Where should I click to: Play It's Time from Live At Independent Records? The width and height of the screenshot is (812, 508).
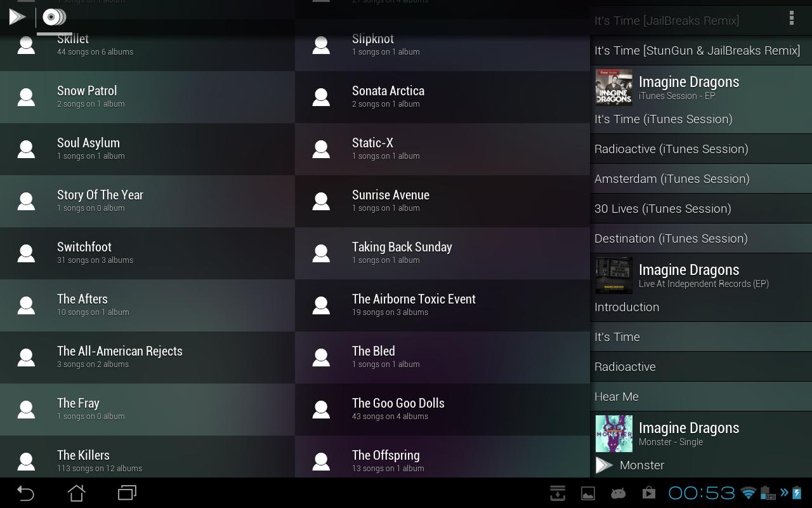click(x=701, y=337)
